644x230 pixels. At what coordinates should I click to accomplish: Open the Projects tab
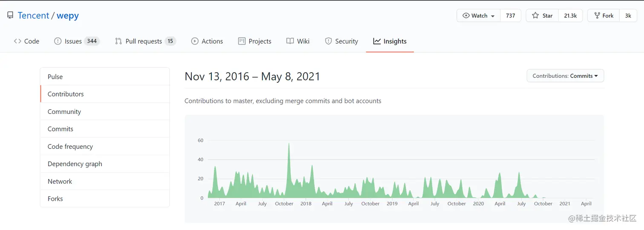tap(255, 41)
